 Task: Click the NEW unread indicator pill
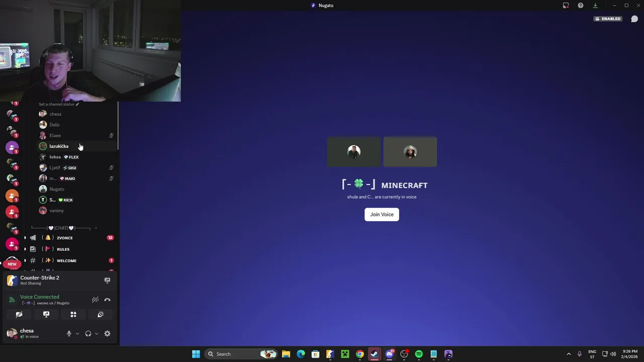(x=12, y=264)
